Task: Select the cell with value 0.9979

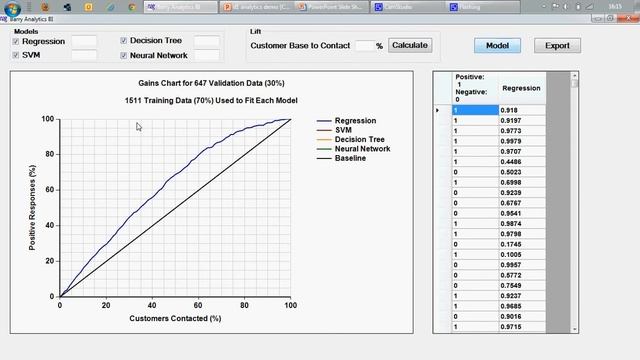Action: click(x=522, y=141)
